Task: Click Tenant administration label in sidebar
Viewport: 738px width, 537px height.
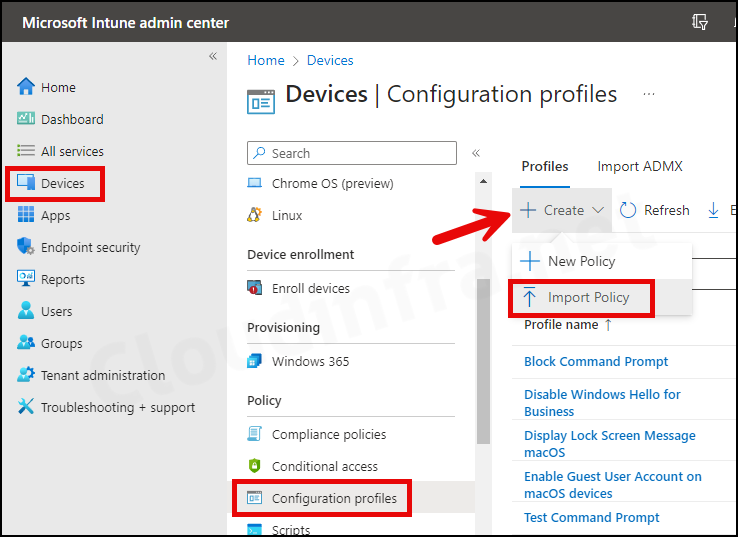Action: click(x=103, y=375)
